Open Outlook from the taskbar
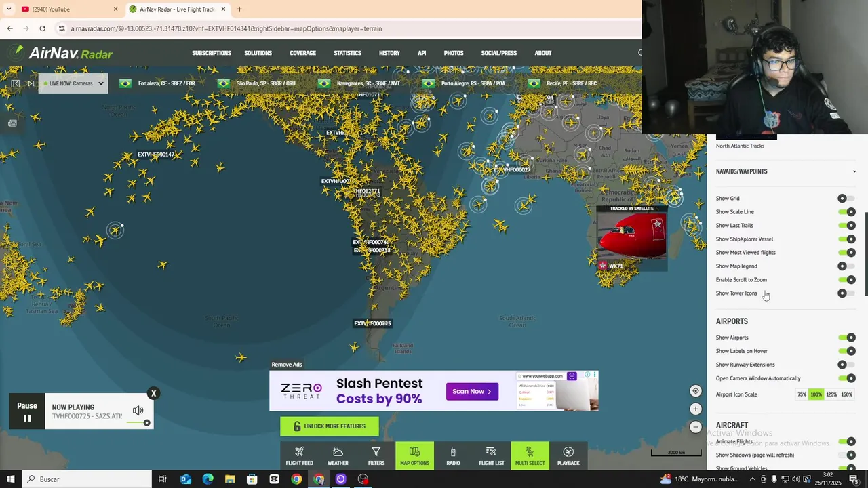 click(185, 479)
